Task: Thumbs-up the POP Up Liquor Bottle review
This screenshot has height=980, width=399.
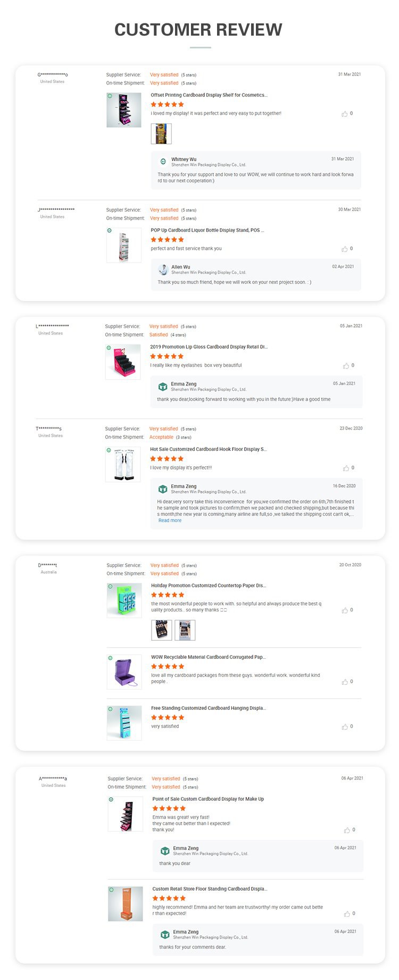Action: tap(345, 248)
